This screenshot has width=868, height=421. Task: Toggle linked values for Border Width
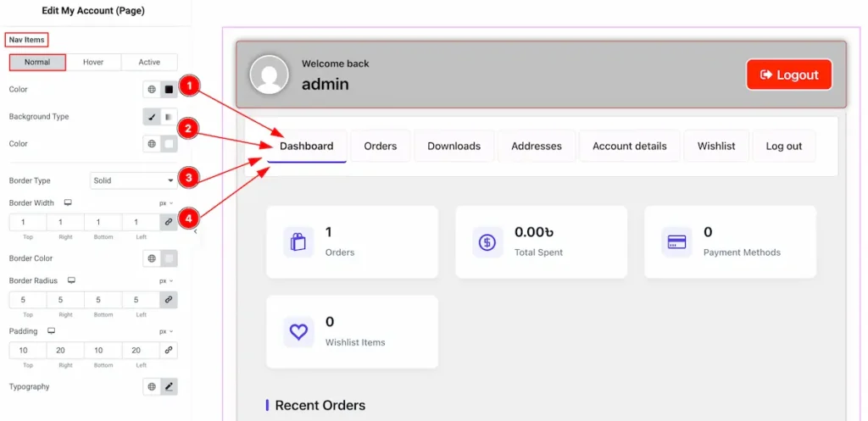pyautogui.click(x=169, y=222)
